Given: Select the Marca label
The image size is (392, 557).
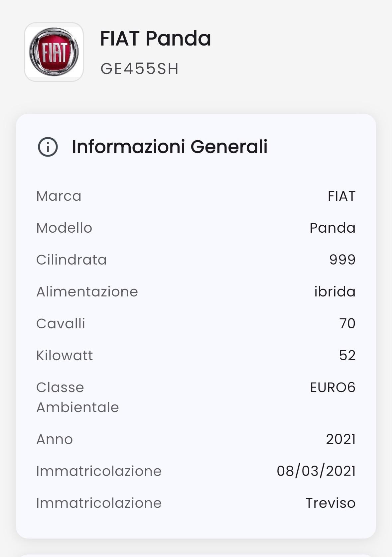Looking at the screenshot, I should point(59,196).
